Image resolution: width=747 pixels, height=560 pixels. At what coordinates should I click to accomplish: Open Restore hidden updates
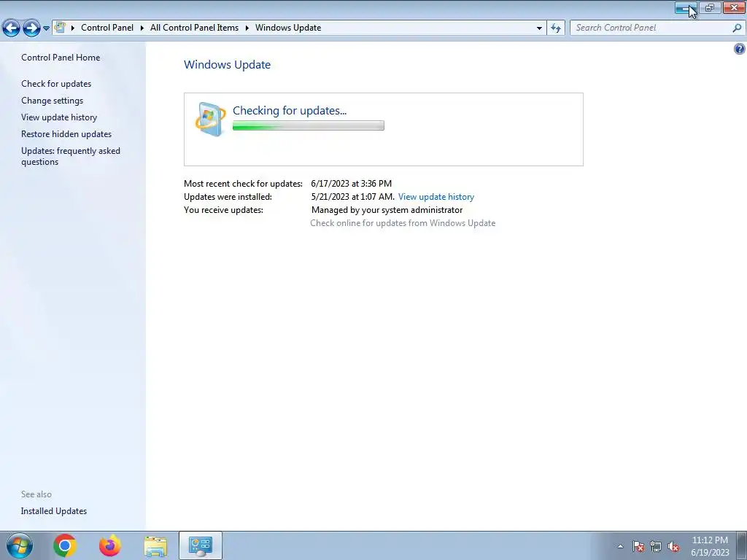coord(66,134)
